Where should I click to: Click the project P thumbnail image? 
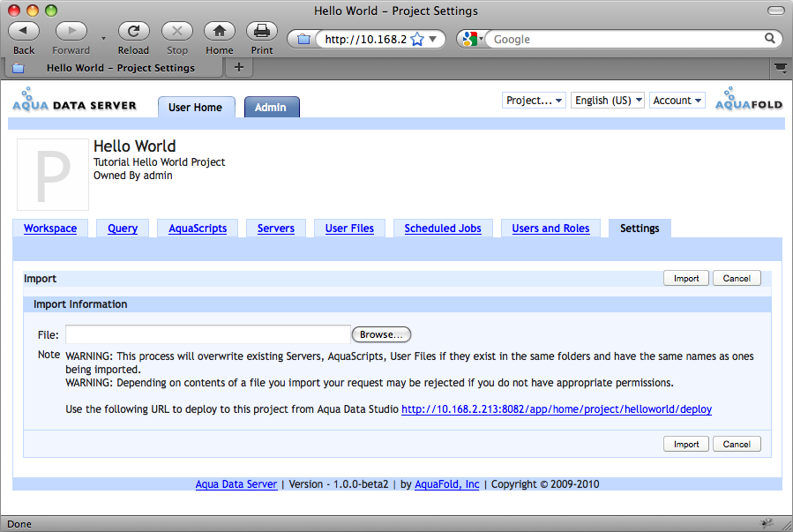(53, 175)
